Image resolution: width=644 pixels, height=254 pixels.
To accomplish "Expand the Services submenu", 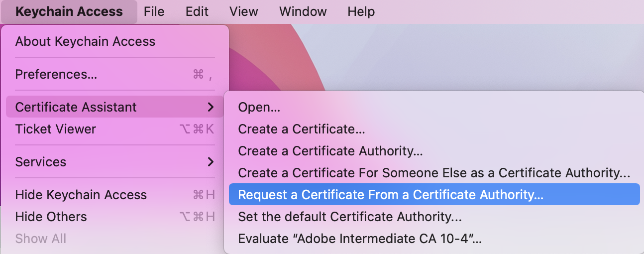I will 114,162.
